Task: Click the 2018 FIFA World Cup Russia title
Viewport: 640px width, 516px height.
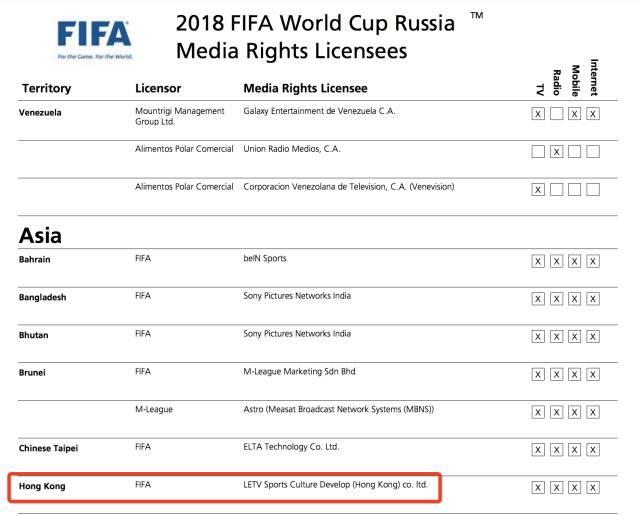Action: [315, 22]
